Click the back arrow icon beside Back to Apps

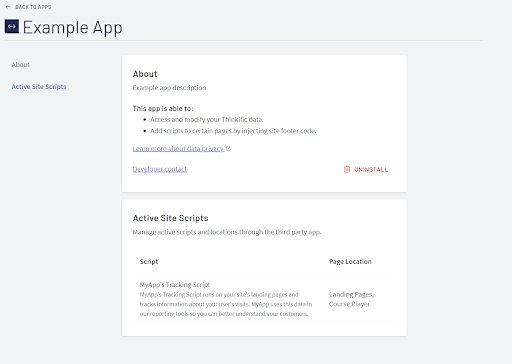(8, 7)
